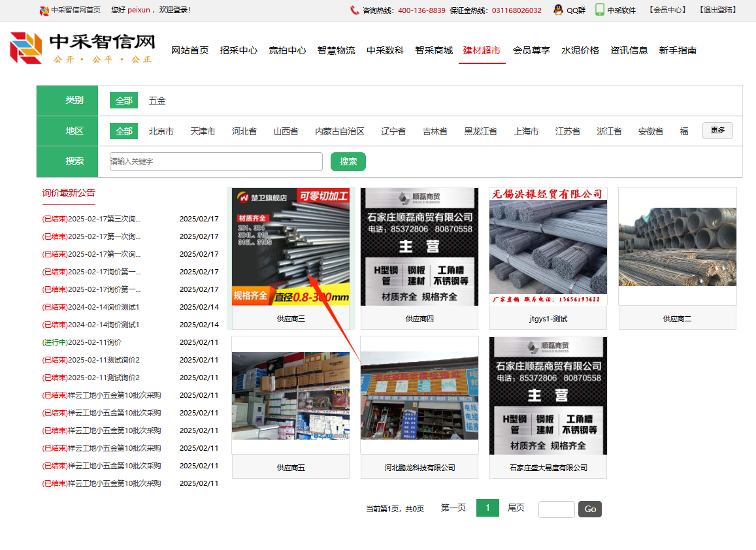Open the 中采智信网首页 link in top bar
The height and width of the screenshot is (550, 756).
(x=76, y=10)
